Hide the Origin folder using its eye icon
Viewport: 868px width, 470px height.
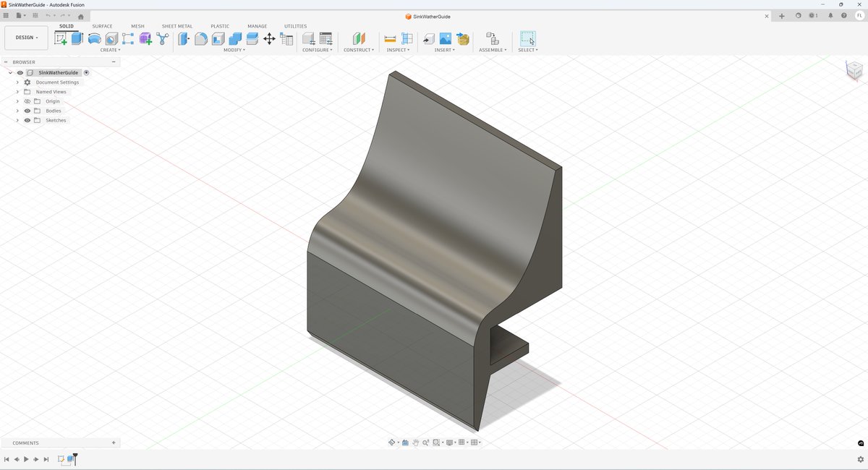coord(27,101)
